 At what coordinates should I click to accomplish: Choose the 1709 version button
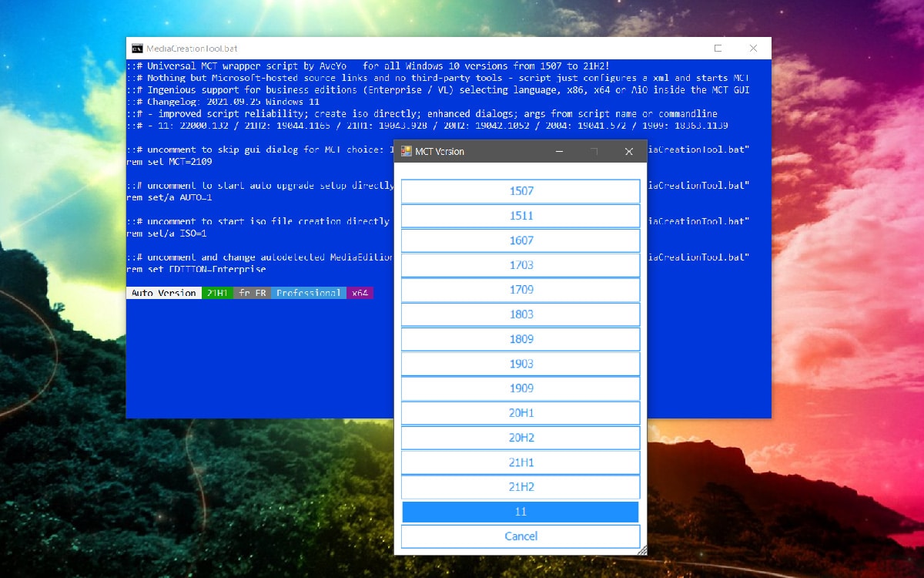pyautogui.click(x=521, y=290)
